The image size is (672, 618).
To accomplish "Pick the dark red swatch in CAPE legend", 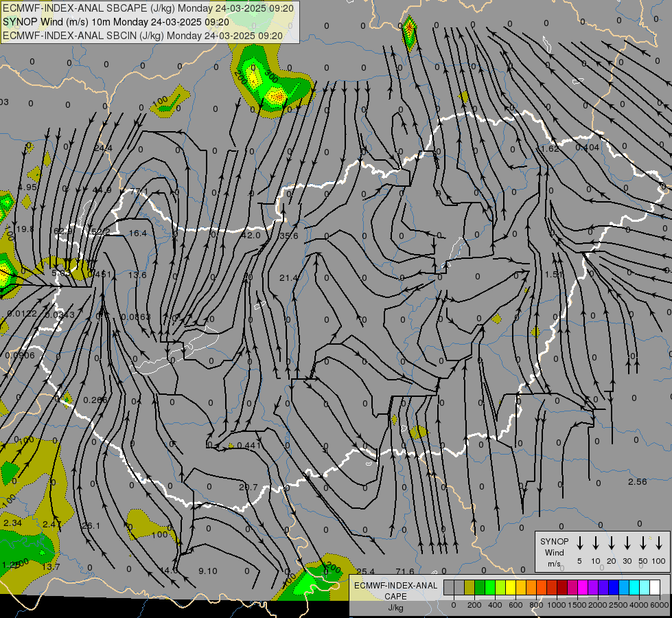I will coord(562,588).
